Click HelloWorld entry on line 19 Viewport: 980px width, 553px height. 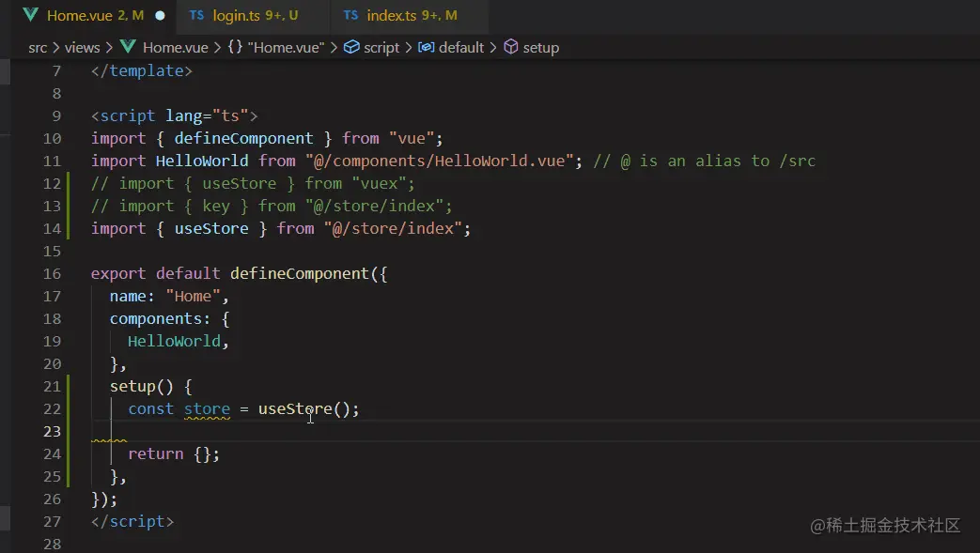click(175, 341)
